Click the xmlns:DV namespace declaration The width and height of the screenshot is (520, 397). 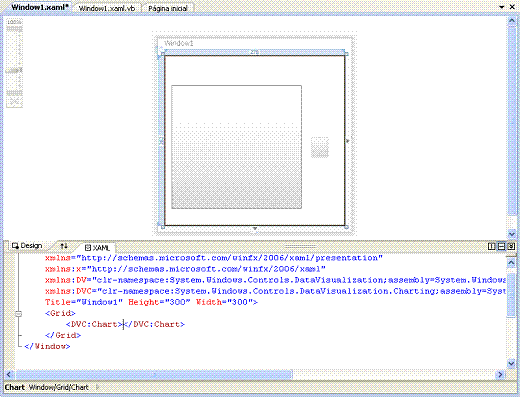coord(275,280)
